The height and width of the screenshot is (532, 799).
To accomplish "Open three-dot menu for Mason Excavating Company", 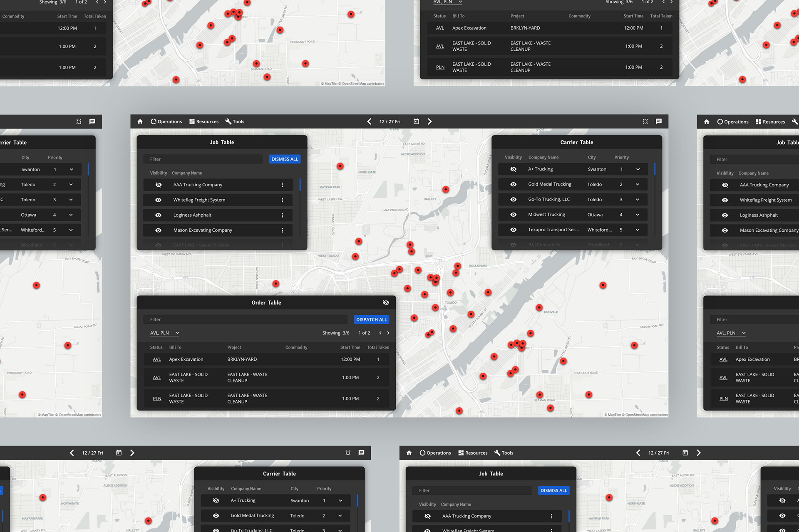I will pyautogui.click(x=283, y=230).
